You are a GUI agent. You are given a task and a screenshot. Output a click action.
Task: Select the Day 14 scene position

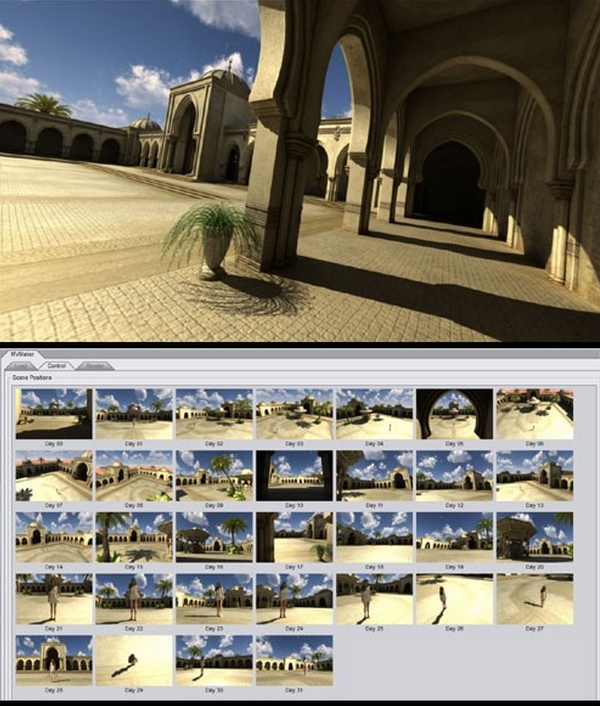(53, 536)
